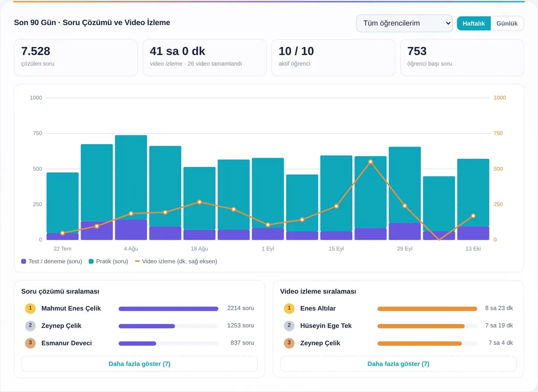
Task: Click the rank 1 badge beside Enes Altılar
Action: click(x=289, y=309)
